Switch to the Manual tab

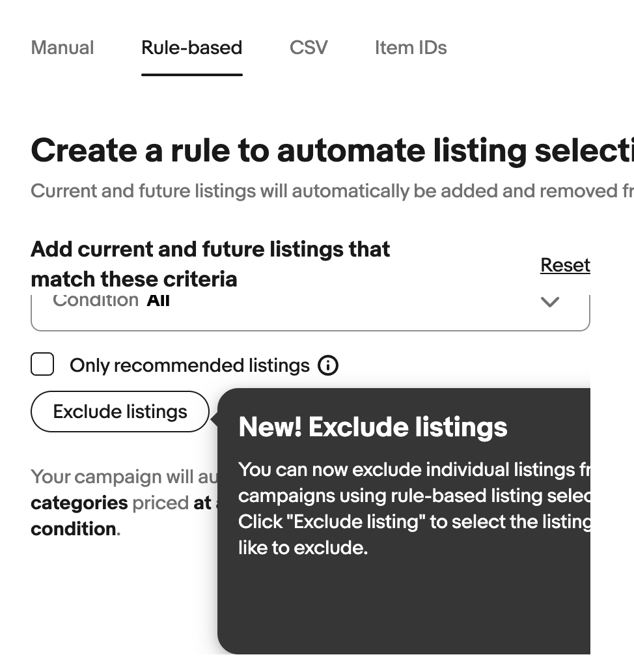[62, 48]
